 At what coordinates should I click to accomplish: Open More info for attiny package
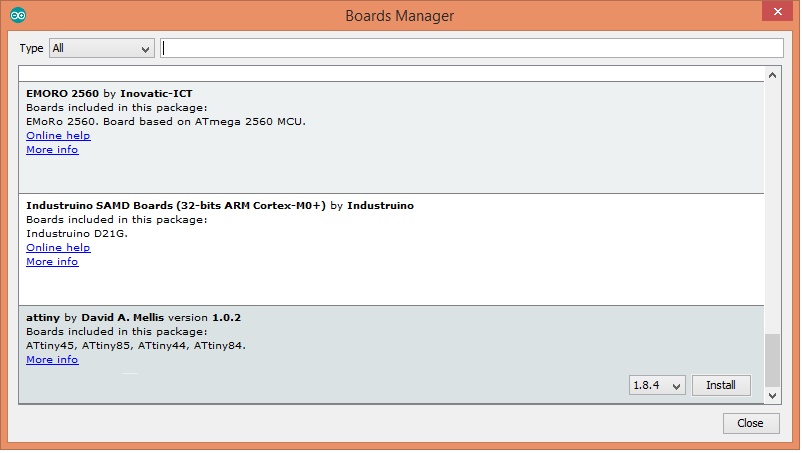tap(52, 360)
